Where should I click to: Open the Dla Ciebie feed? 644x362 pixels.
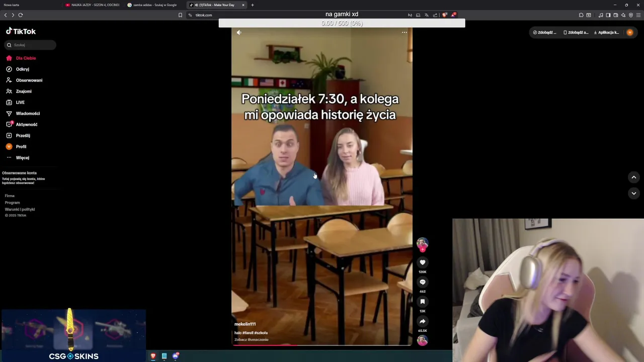[26, 58]
